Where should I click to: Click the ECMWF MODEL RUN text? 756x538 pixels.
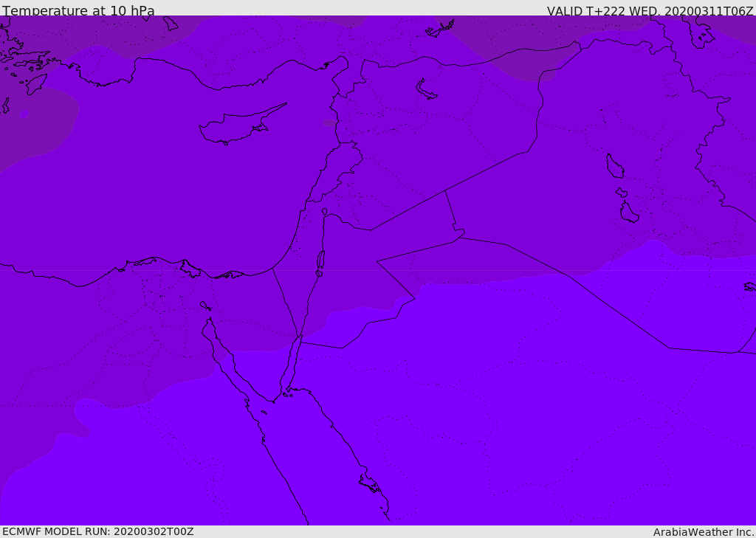click(97, 531)
